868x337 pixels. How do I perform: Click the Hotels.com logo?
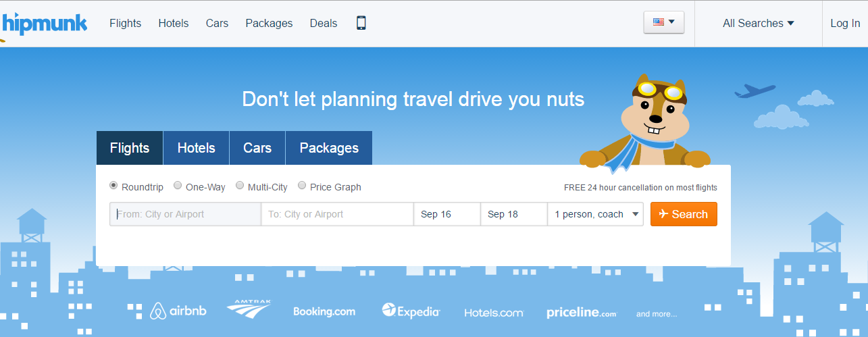click(x=494, y=313)
